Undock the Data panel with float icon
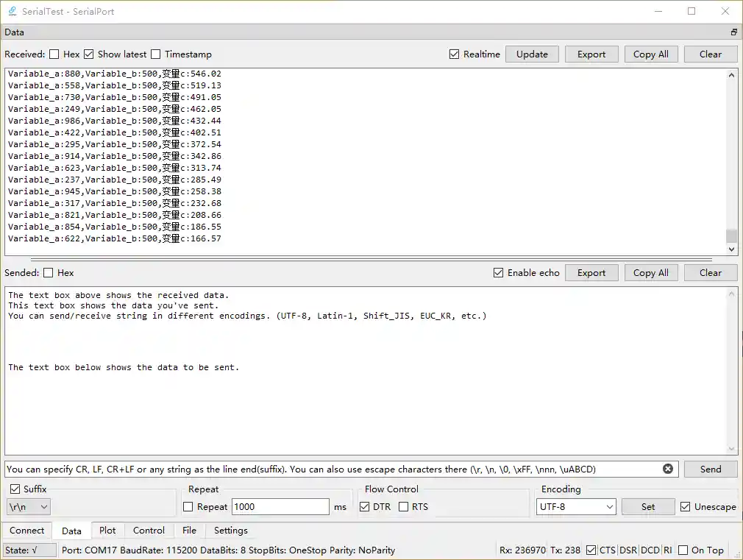Screen dimensions: 743x560 click(733, 32)
